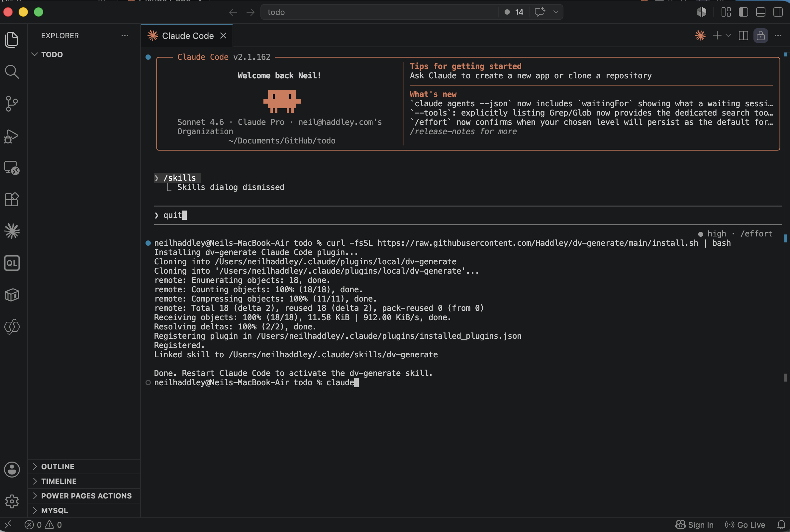Open the Source Control view icon

coord(12,104)
